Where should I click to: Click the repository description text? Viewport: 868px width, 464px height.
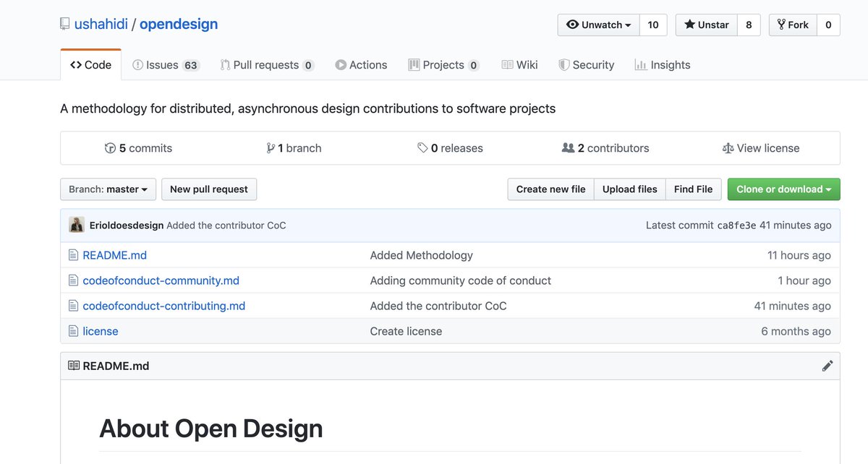(308, 109)
